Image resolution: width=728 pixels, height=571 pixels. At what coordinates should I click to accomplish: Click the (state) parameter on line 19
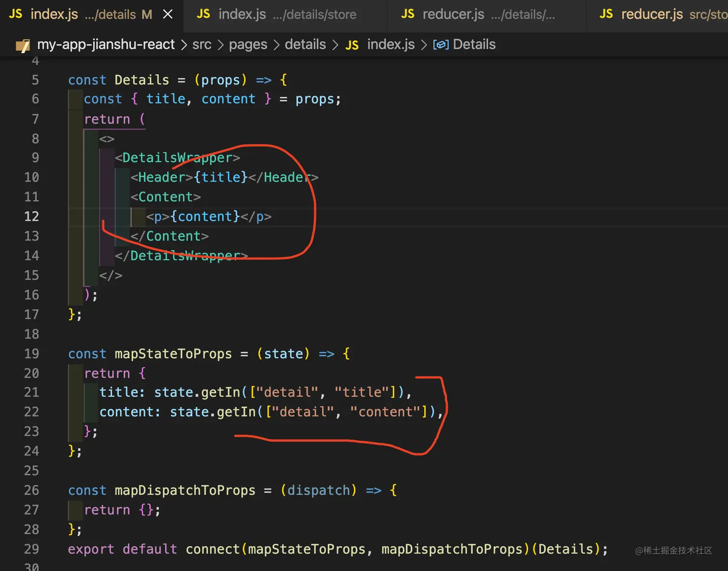283,354
